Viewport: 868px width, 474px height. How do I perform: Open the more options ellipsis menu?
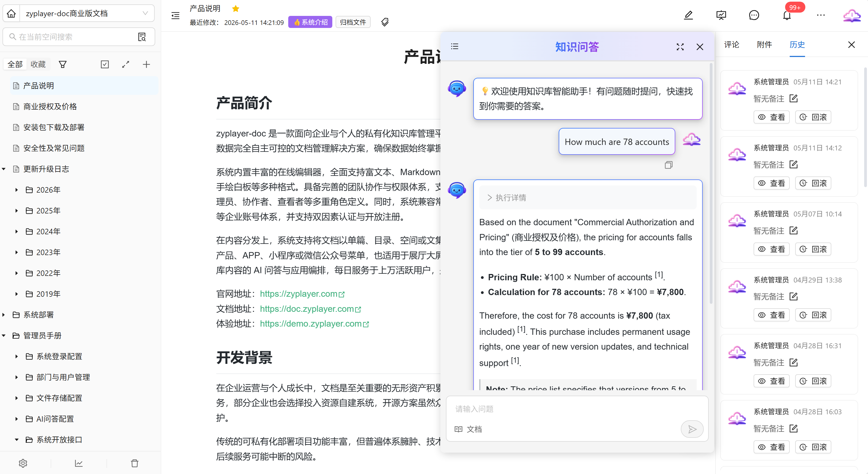pyautogui.click(x=821, y=15)
